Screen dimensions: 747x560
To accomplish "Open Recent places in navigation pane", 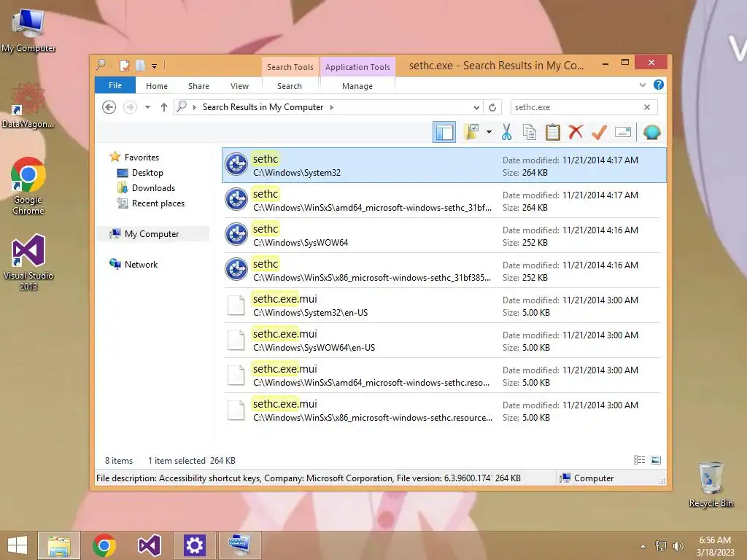I will pyautogui.click(x=158, y=203).
